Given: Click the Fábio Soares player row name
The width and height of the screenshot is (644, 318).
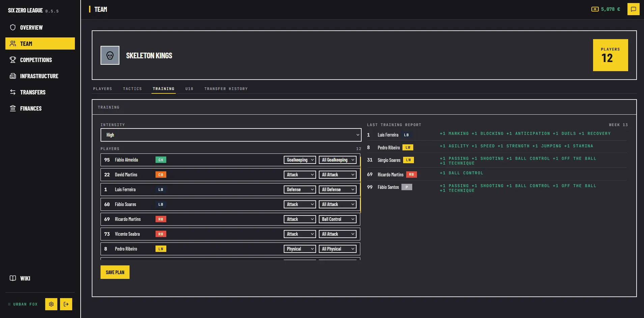Looking at the screenshot, I should pyautogui.click(x=125, y=204).
